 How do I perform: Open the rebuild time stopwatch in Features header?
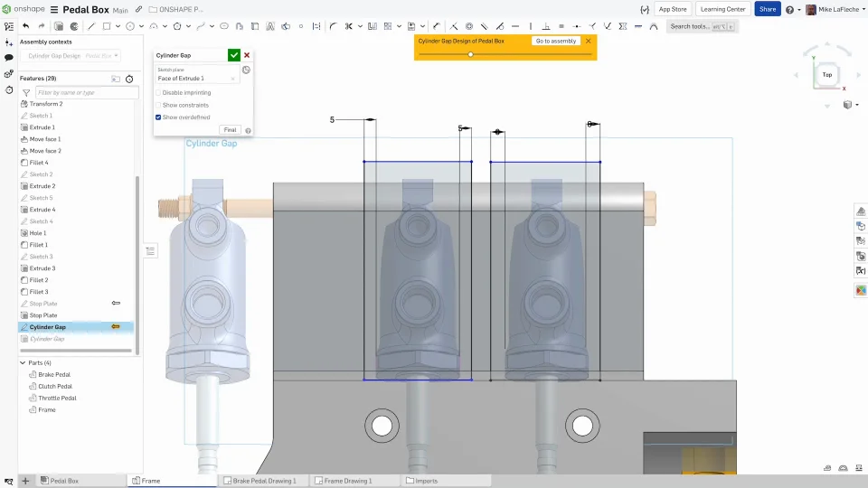click(129, 79)
